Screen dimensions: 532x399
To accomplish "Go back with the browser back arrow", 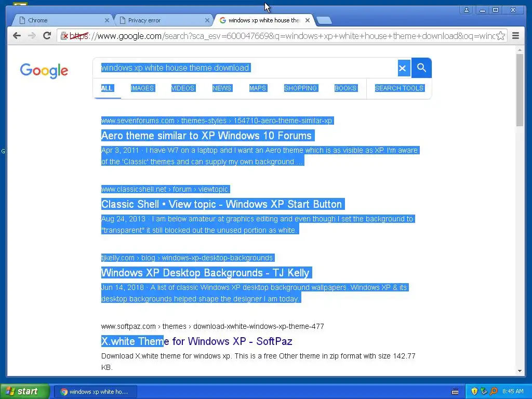I will click(17, 36).
